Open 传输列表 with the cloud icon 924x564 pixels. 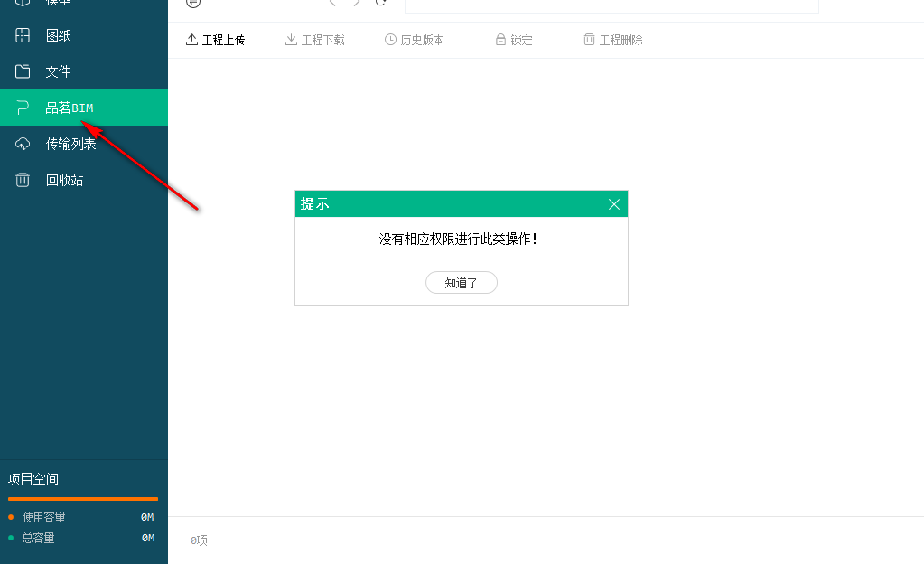pos(22,143)
